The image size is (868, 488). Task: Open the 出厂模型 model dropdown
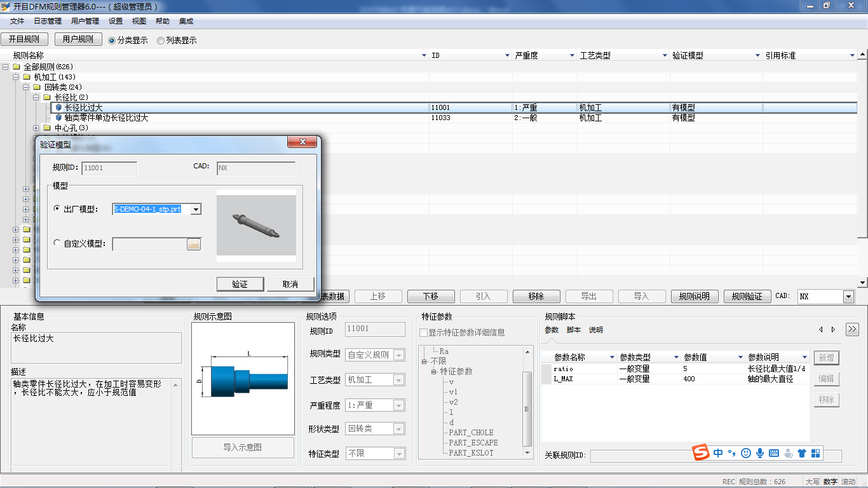point(196,208)
